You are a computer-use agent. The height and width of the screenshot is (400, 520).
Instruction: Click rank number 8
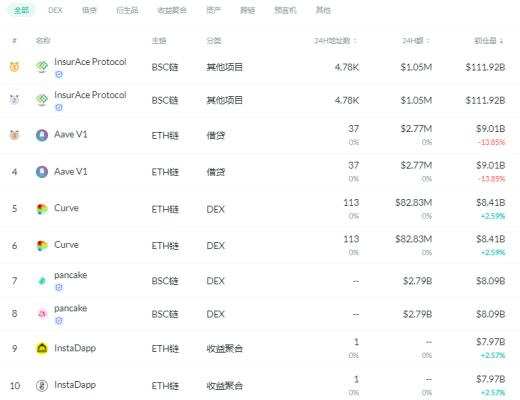(x=14, y=314)
